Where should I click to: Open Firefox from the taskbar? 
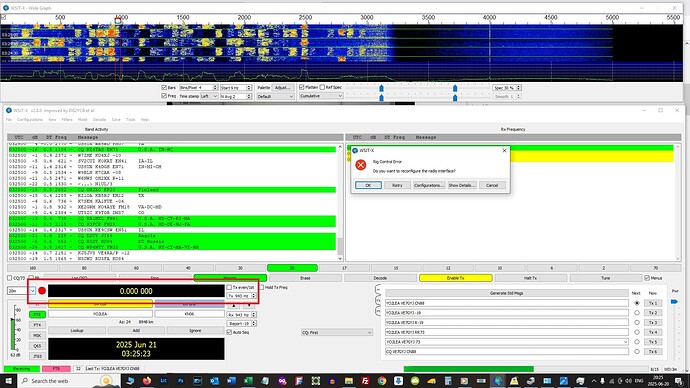pos(147,381)
